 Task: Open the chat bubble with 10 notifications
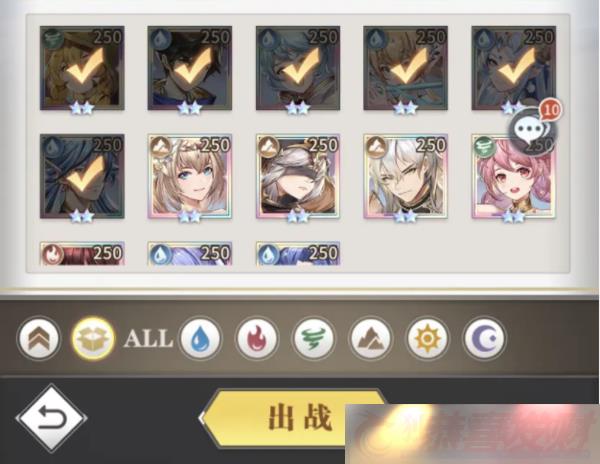pos(534,128)
